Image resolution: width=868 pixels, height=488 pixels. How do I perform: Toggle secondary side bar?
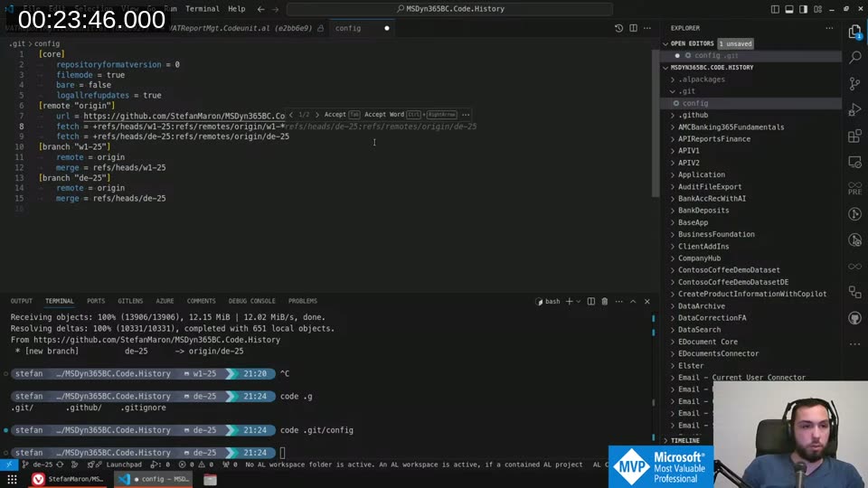pyautogui.click(x=803, y=9)
